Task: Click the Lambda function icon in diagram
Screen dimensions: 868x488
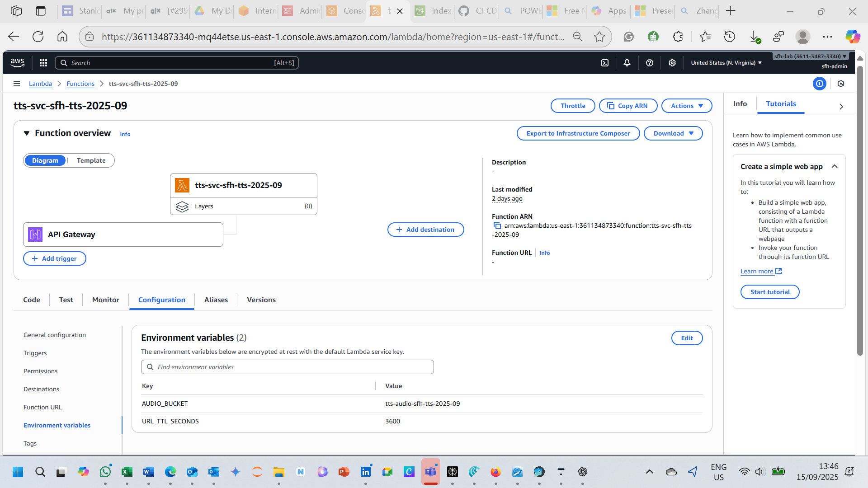Action: coord(182,185)
